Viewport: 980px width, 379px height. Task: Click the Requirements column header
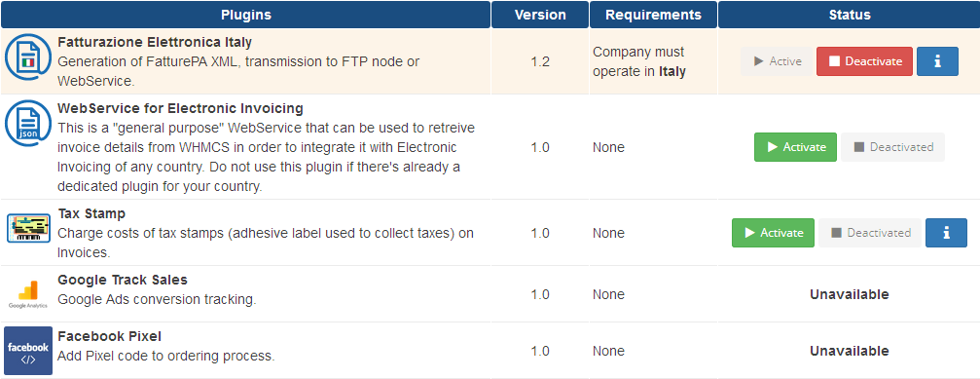pyautogui.click(x=653, y=15)
